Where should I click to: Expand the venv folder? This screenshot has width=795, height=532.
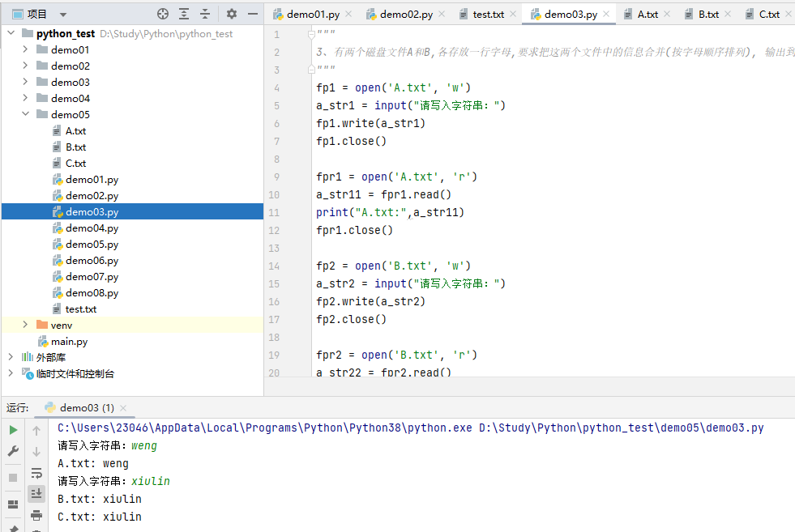click(x=25, y=325)
